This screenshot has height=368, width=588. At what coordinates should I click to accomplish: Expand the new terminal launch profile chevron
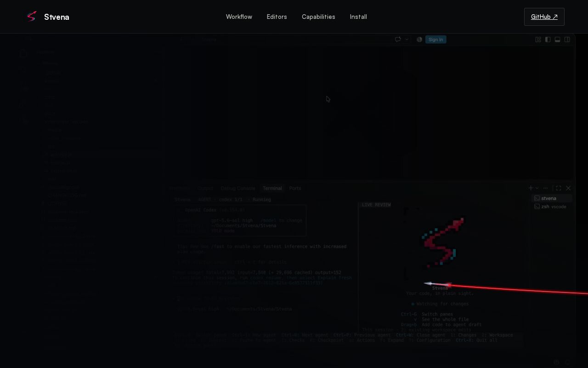pyautogui.click(x=537, y=188)
